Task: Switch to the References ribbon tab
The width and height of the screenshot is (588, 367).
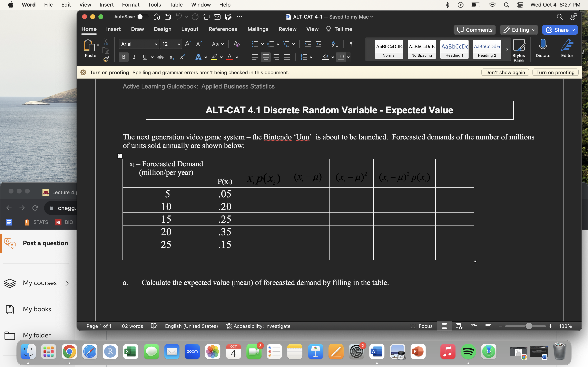Action: (223, 29)
